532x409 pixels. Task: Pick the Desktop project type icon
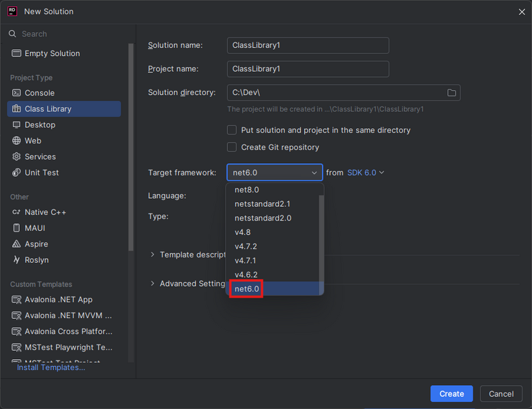tap(16, 125)
